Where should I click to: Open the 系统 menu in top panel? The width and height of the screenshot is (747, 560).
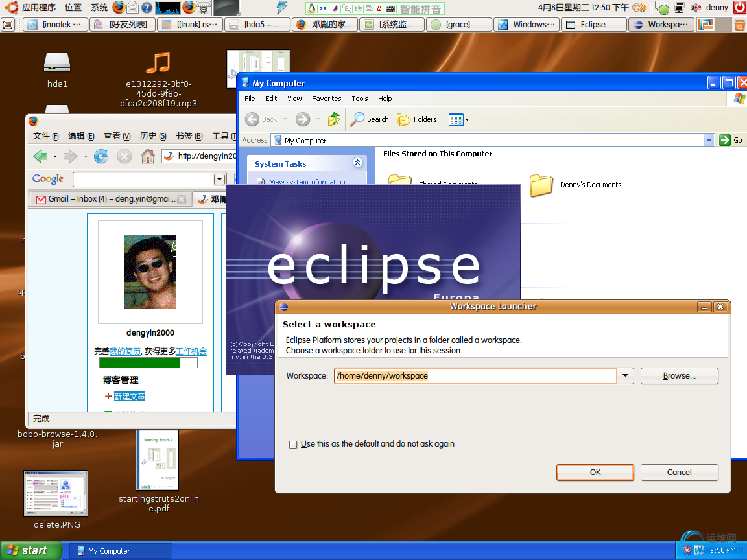point(99,8)
